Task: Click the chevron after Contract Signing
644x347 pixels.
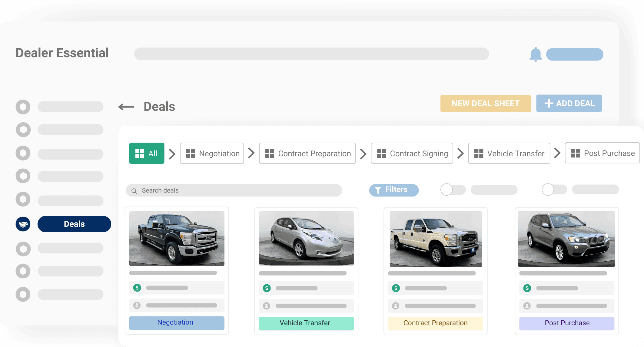Action: (460, 153)
